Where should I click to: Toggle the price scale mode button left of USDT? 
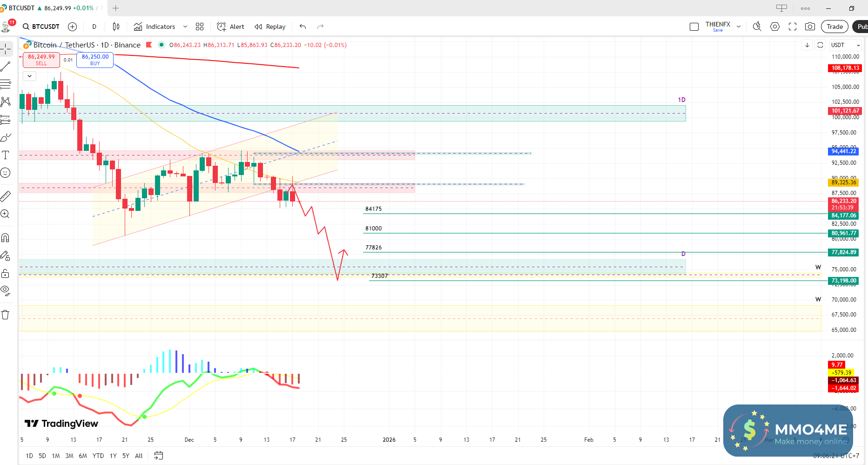821,45
